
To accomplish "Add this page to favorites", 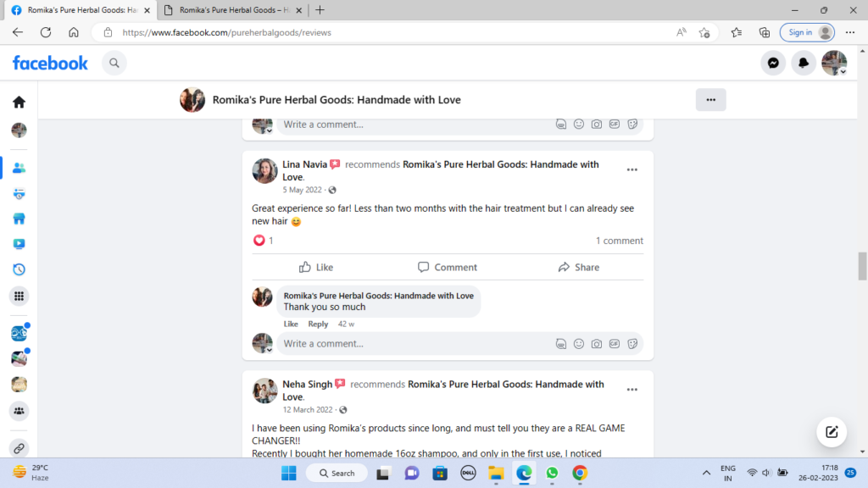I will point(704,33).
